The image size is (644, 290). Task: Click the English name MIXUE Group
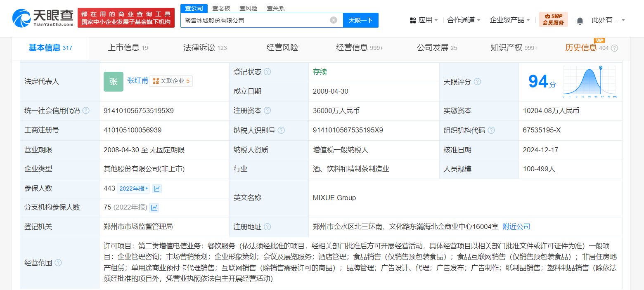click(x=334, y=198)
